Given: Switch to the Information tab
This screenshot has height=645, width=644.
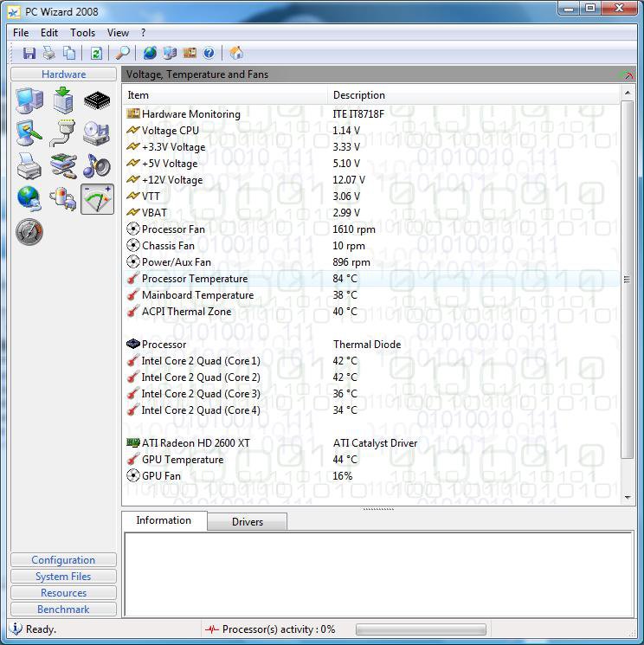Looking at the screenshot, I should [x=164, y=520].
